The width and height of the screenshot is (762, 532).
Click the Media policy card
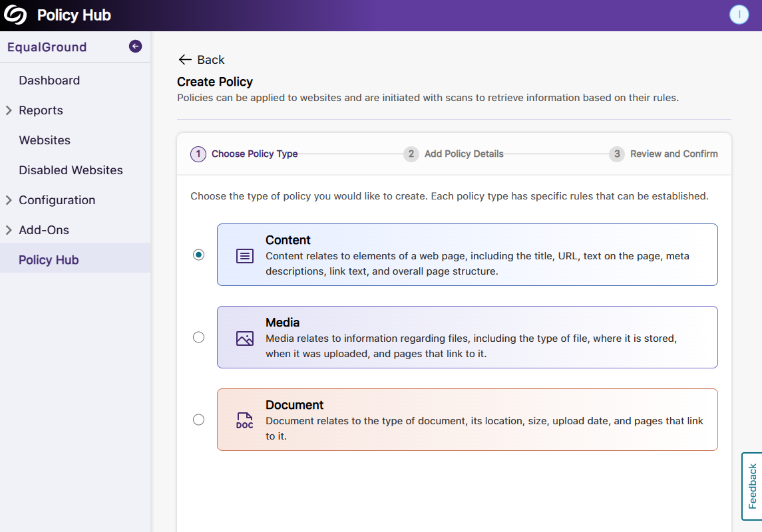tap(467, 337)
